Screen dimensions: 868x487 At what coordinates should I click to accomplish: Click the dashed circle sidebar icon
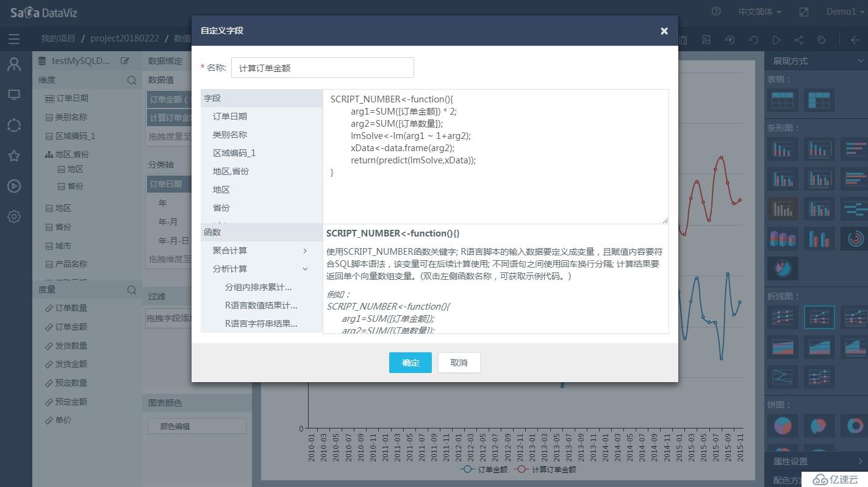pos(14,126)
